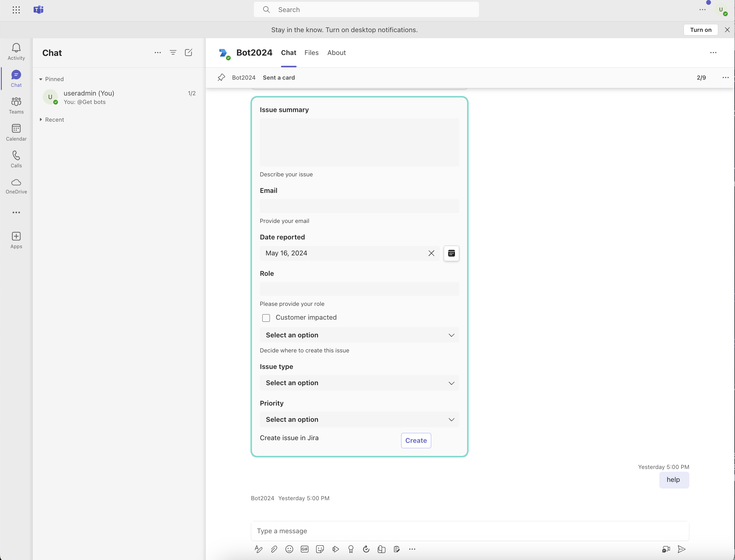Switch to the Files tab

(311, 53)
